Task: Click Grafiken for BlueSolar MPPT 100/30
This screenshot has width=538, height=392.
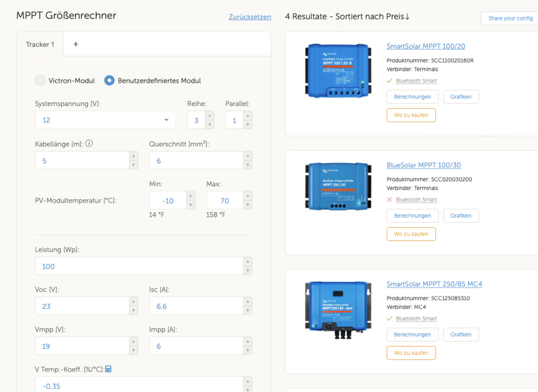Action: pos(461,216)
